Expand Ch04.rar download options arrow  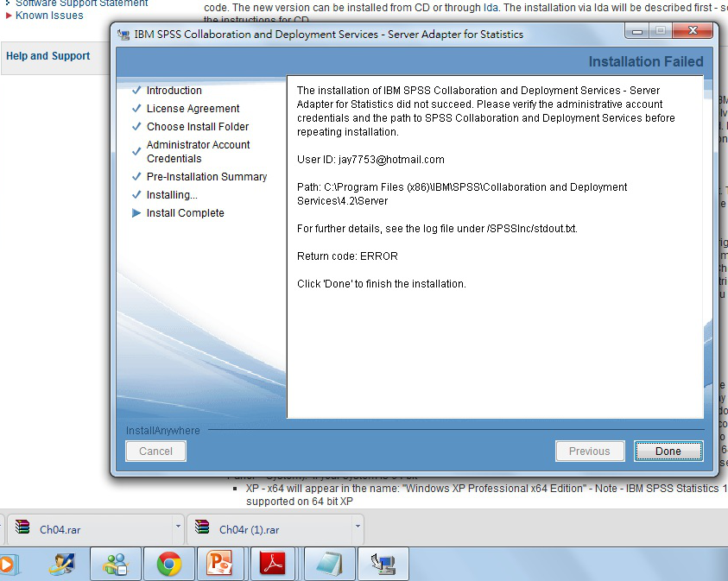(x=178, y=527)
